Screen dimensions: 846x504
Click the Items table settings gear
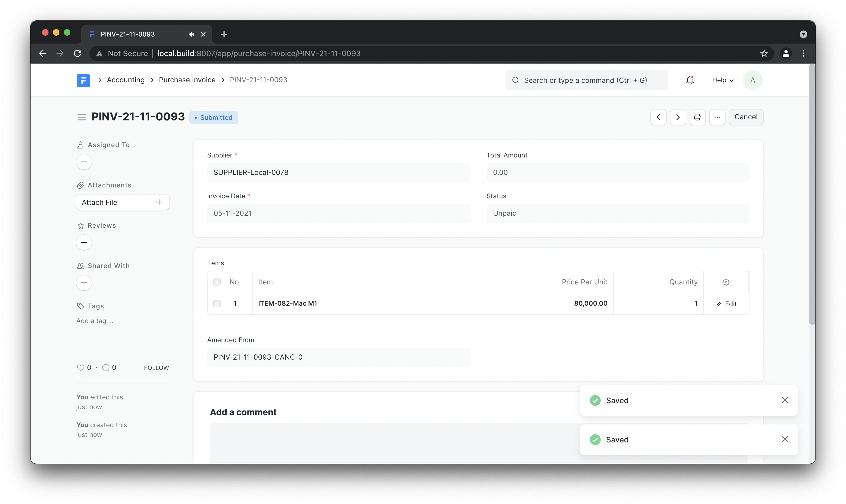pyautogui.click(x=726, y=282)
